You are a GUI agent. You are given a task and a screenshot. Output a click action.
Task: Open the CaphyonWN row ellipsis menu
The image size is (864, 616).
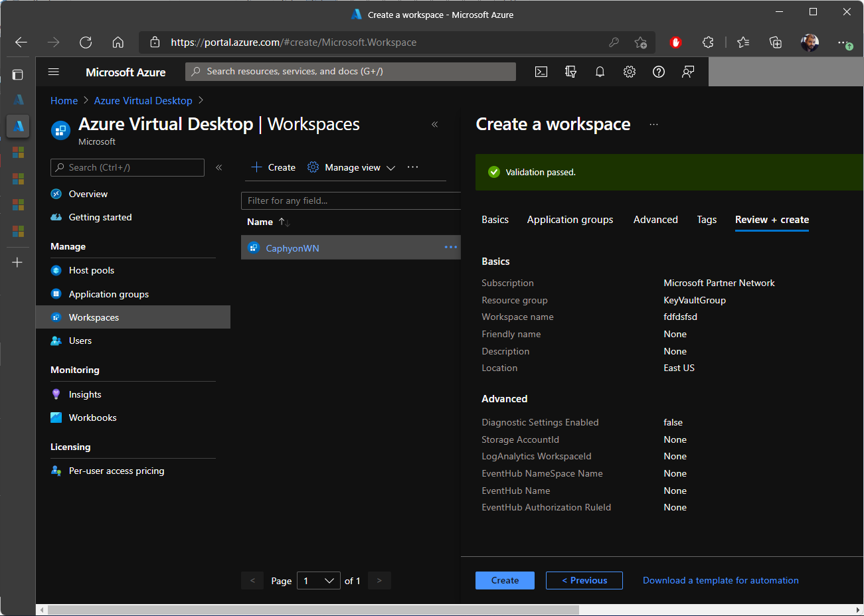click(451, 248)
